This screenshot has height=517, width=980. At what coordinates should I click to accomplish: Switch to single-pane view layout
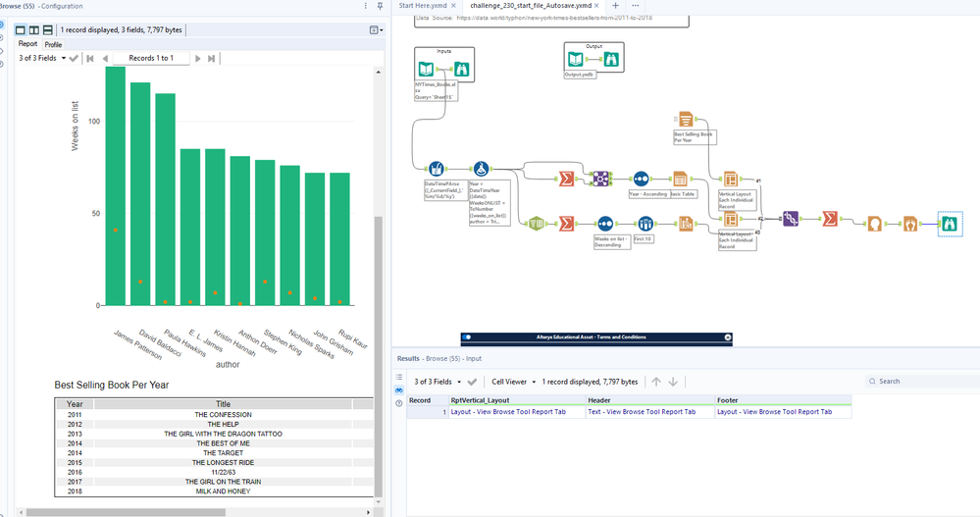click(x=21, y=30)
